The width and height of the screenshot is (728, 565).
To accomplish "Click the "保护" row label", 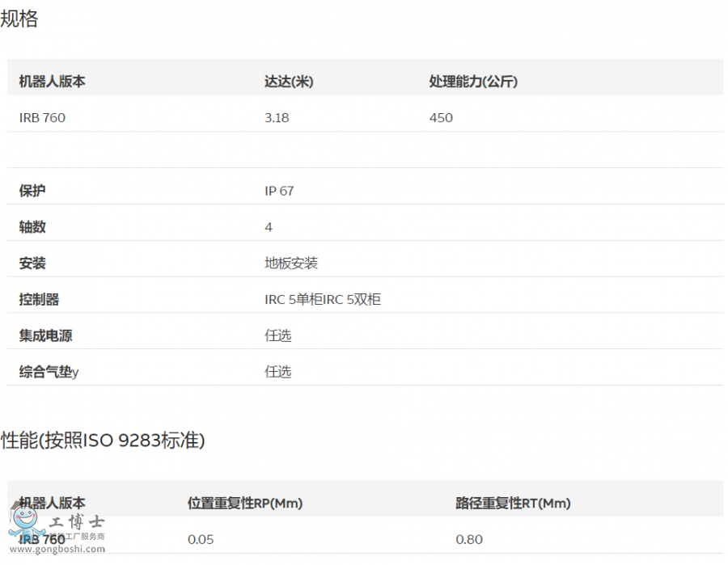I will pos(32,191).
